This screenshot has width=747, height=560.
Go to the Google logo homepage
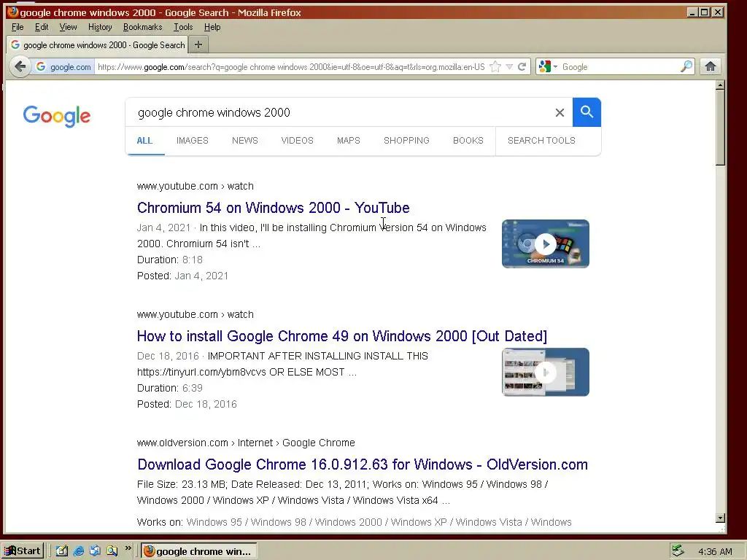[57, 116]
